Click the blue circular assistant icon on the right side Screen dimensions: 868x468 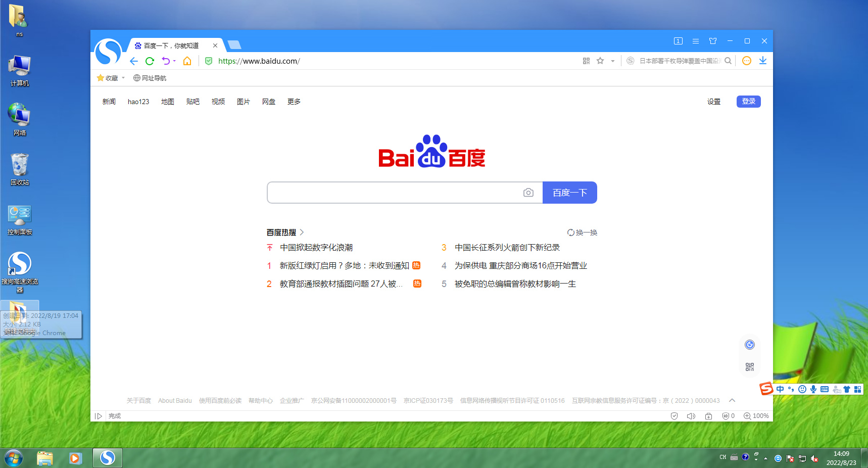click(x=750, y=345)
